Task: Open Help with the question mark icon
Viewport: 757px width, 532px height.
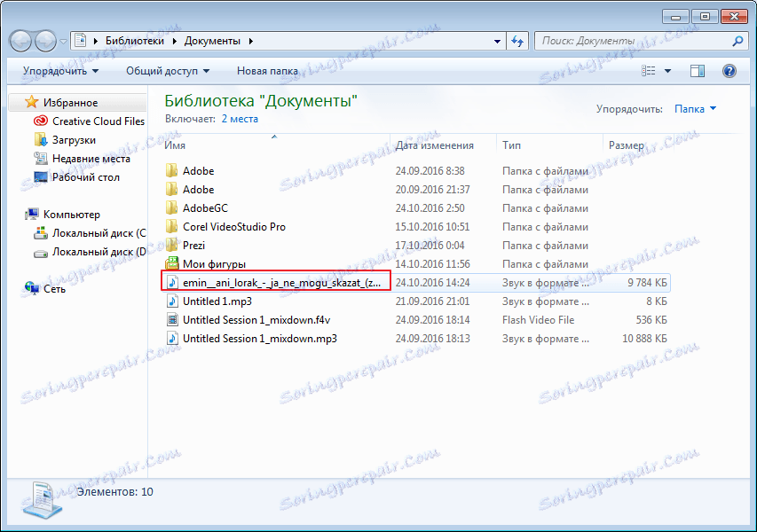Action: point(729,72)
